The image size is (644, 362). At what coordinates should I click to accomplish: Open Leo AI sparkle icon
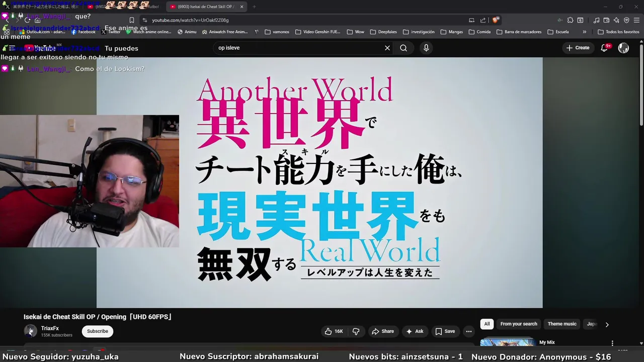click(616, 20)
